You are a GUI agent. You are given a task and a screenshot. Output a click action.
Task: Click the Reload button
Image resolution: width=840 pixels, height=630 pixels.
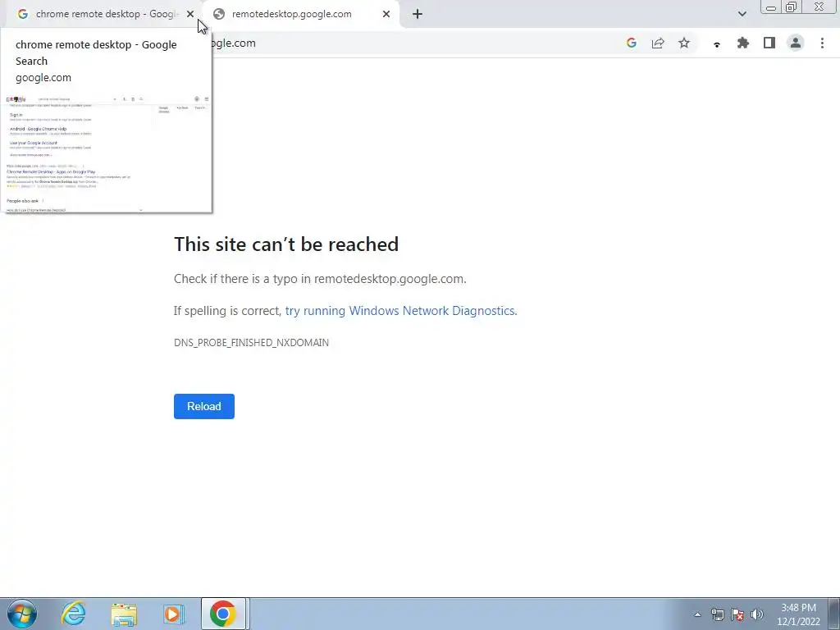pos(204,406)
